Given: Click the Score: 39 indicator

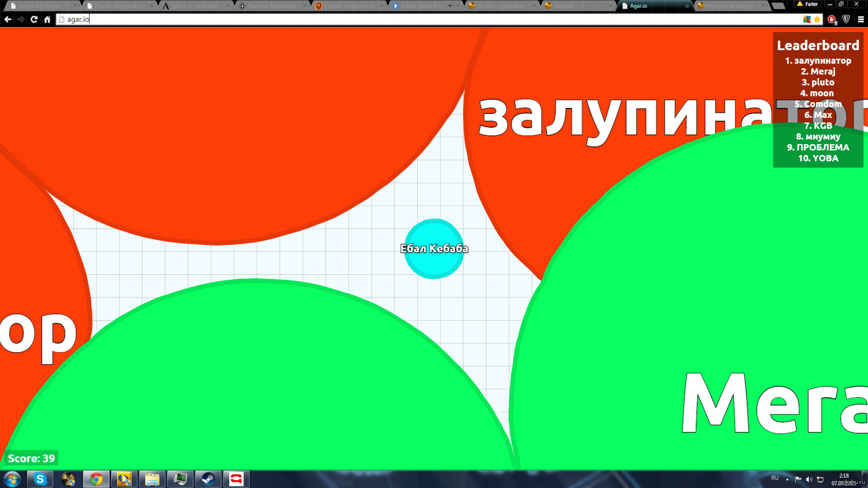Looking at the screenshot, I should click(31, 459).
